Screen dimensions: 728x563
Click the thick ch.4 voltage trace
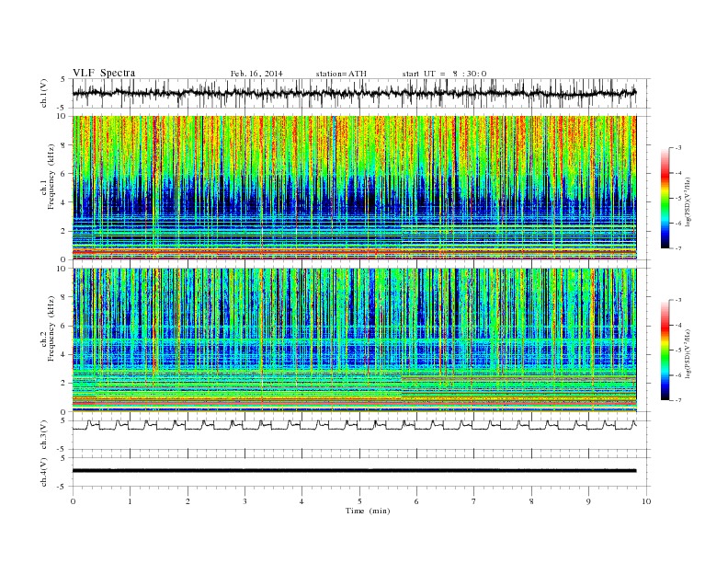point(355,471)
